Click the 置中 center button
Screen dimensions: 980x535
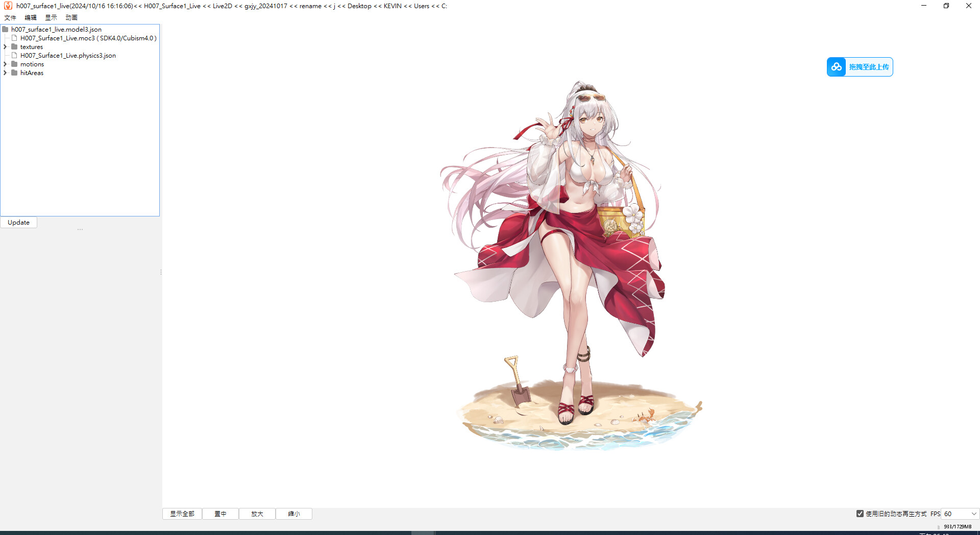[220, 514]
